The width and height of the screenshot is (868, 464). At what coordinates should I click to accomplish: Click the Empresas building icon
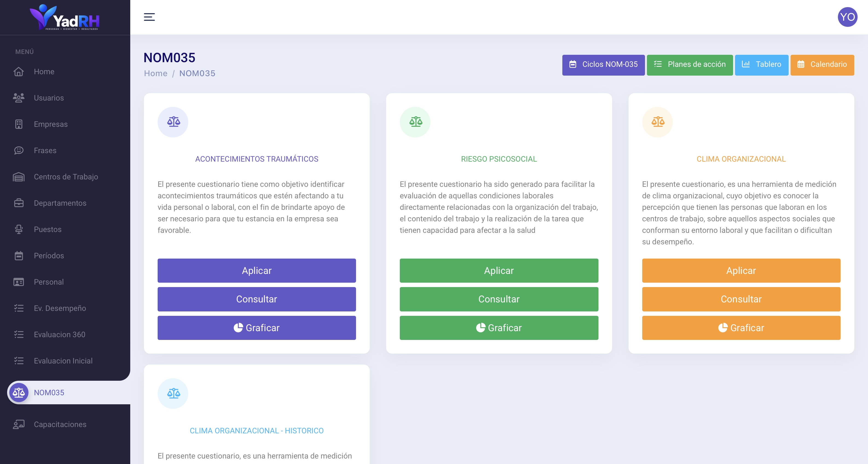pyautogui.click(x=19, y=124)
